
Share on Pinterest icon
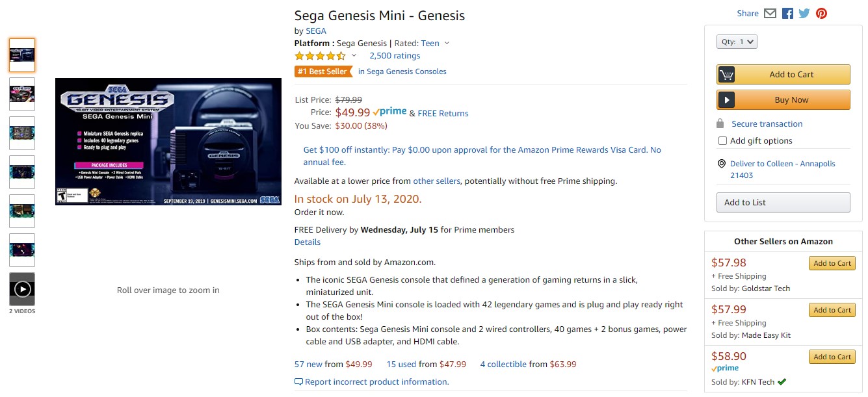822,13
